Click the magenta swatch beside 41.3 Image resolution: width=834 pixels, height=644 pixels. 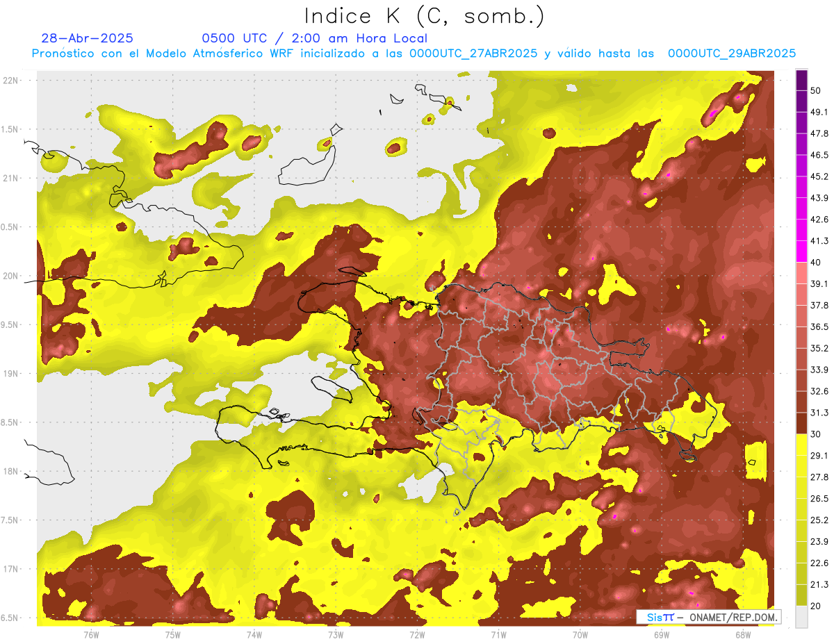point(801,251)
